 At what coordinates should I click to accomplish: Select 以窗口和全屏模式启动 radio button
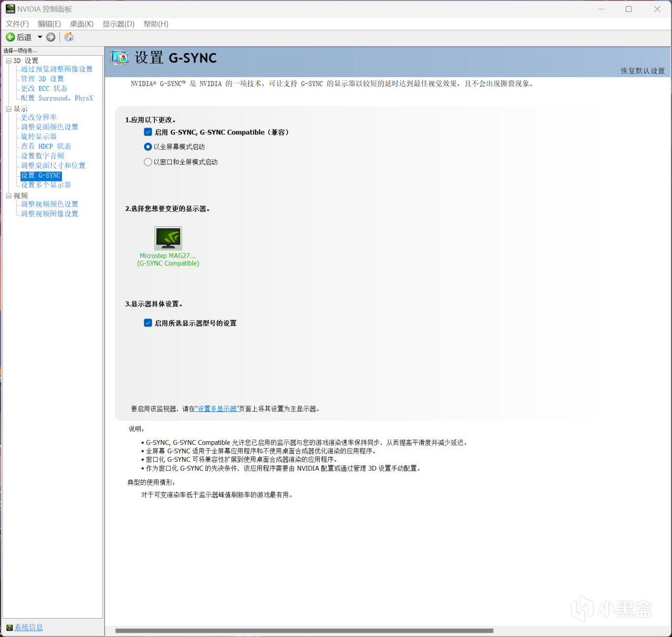148,162
